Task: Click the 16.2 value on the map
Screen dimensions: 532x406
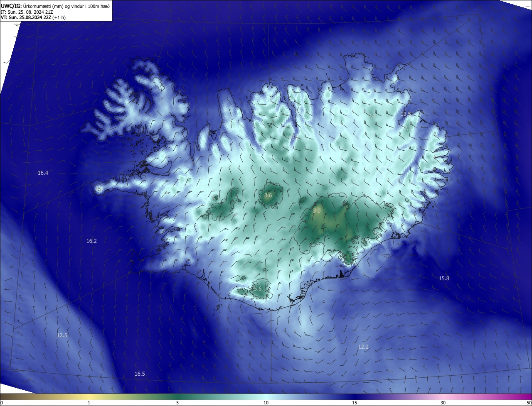Action: (x=91, y=241)
